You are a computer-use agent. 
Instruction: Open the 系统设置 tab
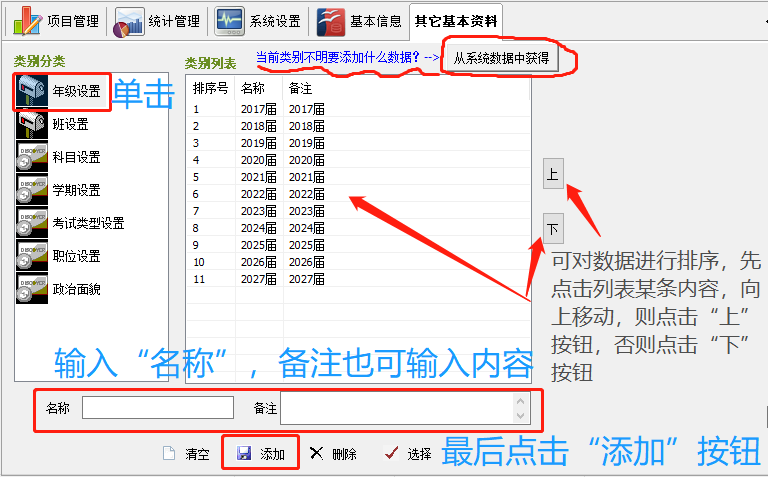pos(258,21)
